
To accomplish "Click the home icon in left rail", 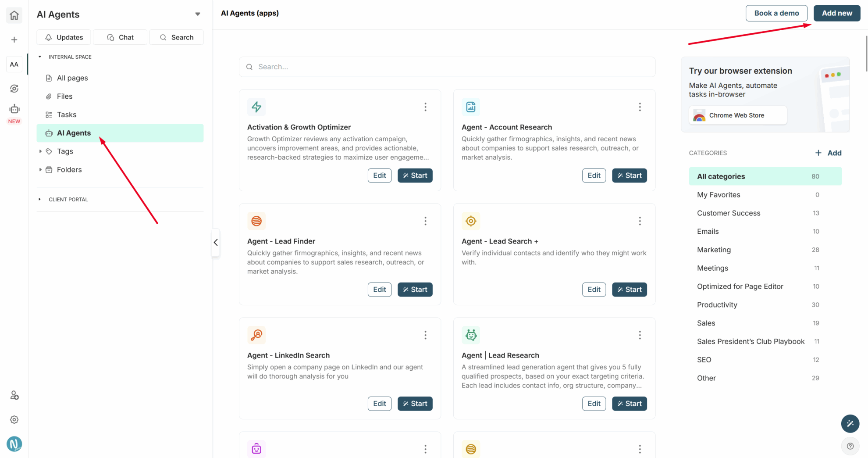I will (x=14, y=15).
